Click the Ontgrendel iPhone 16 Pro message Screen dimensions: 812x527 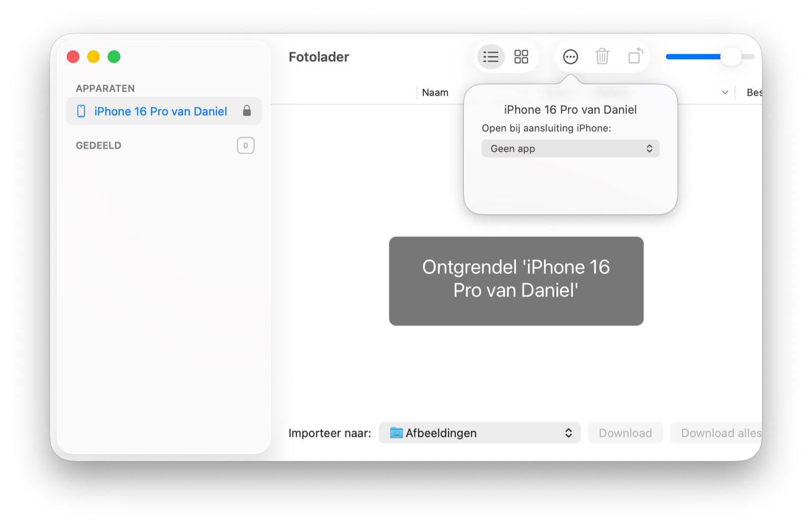[516, 281]
